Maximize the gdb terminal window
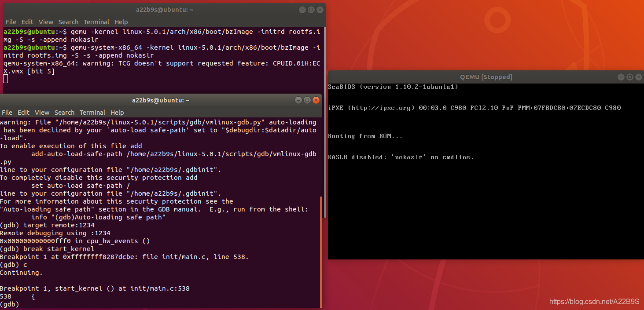Viewport: 644px width, 310px height. tap(307, 100)
